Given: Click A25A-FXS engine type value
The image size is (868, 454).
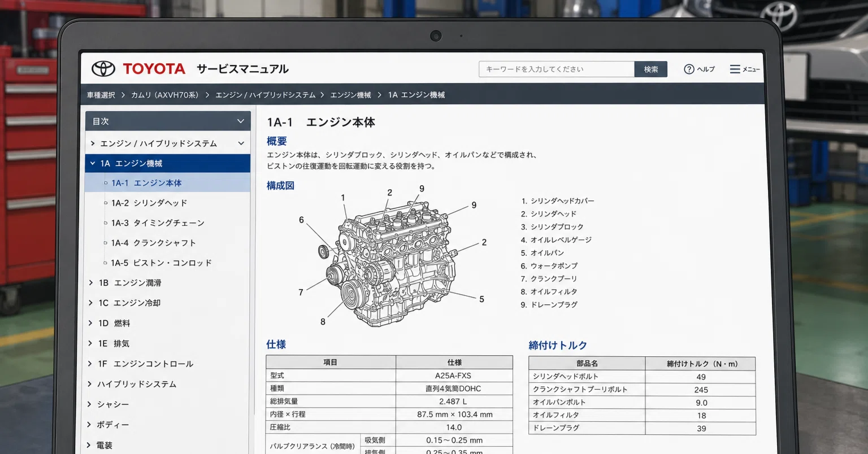Looking at the screenshot, I should click(453, 376).
